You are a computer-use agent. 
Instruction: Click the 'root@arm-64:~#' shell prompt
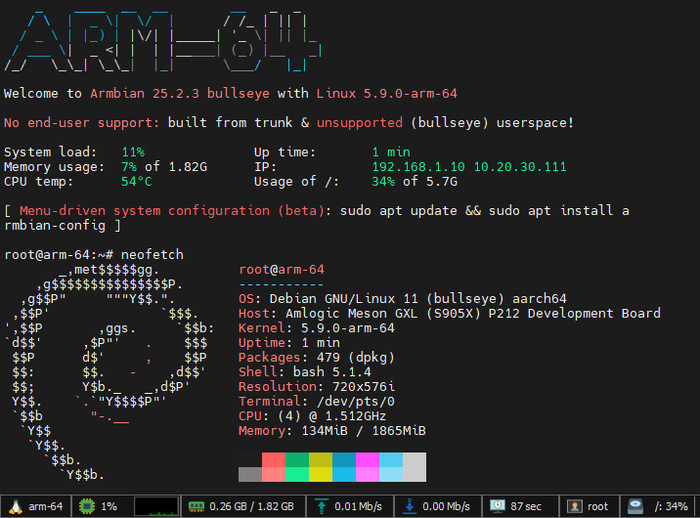coord(59,255)
